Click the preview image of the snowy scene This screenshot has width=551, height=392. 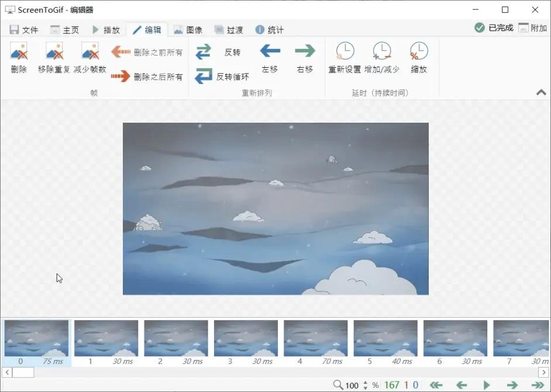pyautogui.click(x=275, y=209)
